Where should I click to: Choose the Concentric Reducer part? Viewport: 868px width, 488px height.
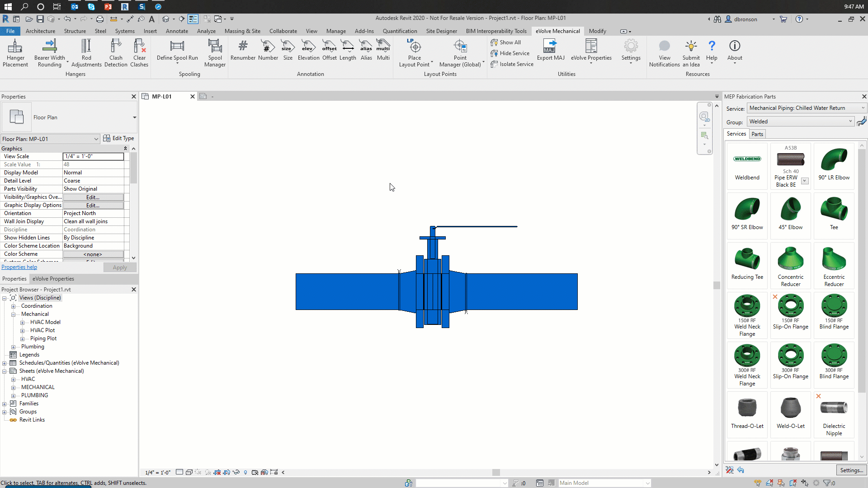[790, 267]
